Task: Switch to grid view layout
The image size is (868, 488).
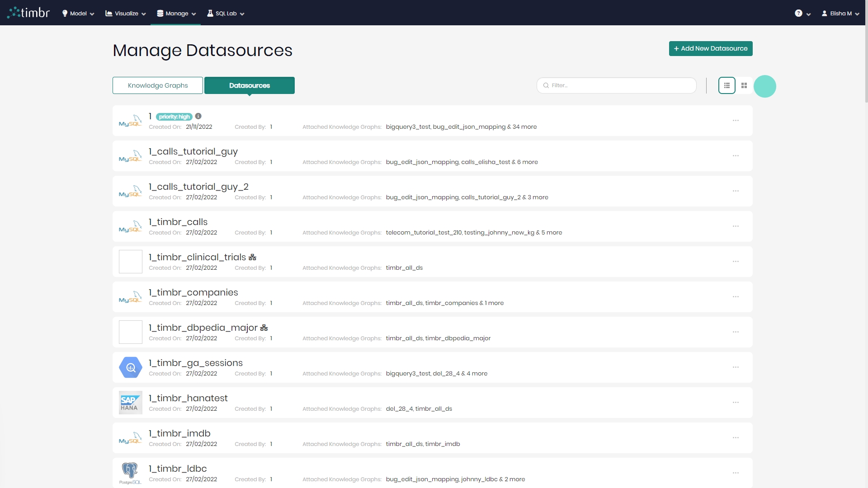Action: [744, 85]
